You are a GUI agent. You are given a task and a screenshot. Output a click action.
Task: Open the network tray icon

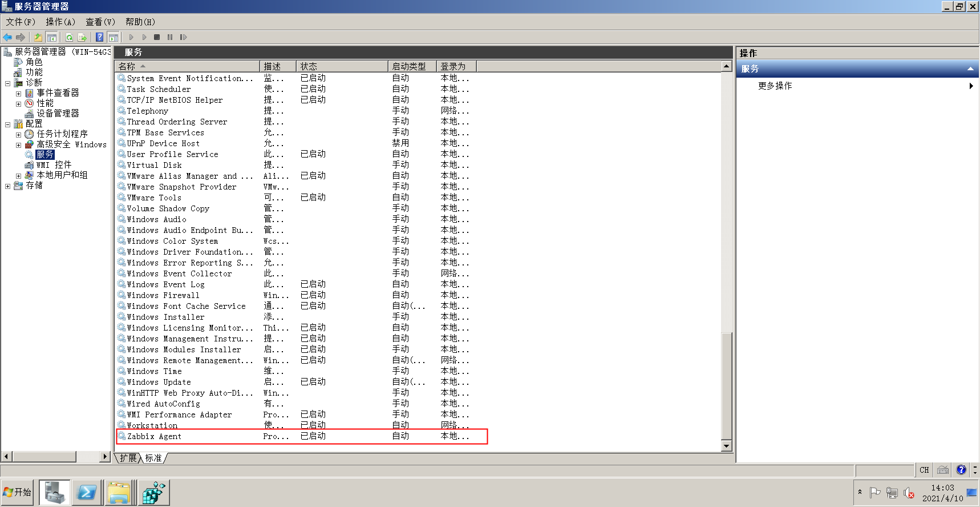click(x=892, y=492)
